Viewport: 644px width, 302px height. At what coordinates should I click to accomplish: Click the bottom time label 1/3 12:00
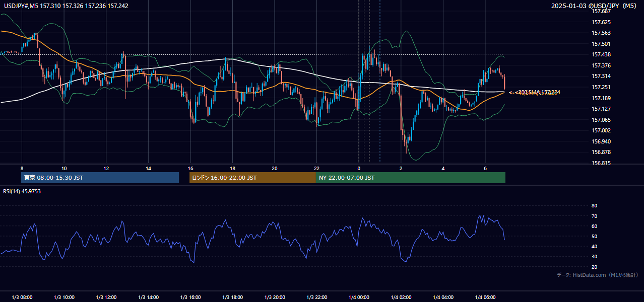tap(106, 297)
